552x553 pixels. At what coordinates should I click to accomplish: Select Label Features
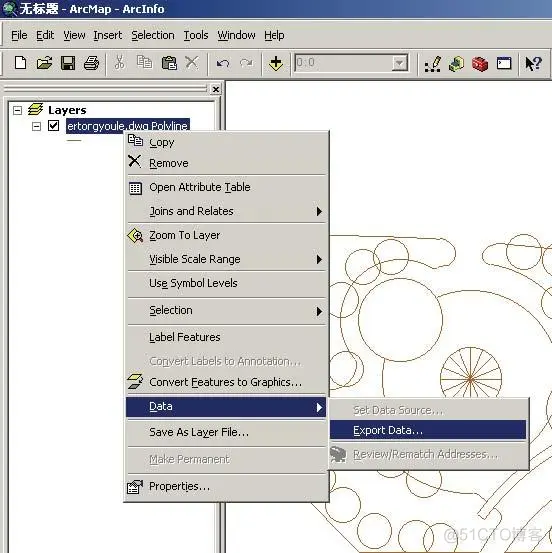(226, 338)
